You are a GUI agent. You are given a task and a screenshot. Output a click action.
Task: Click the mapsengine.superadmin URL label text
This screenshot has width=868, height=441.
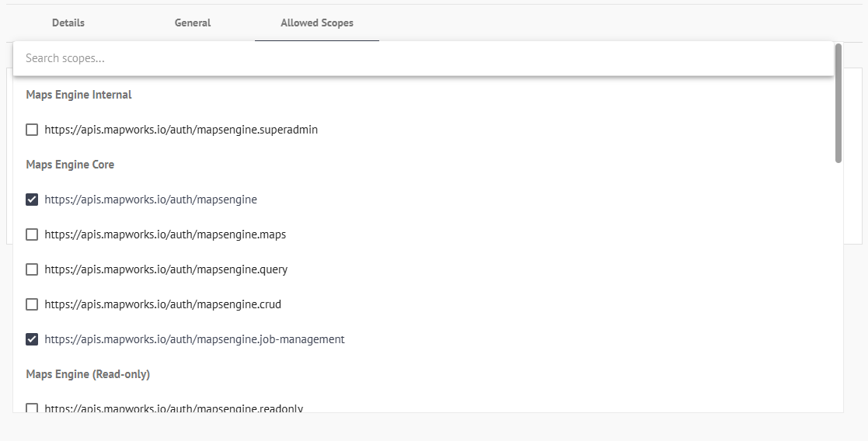click(x=181, y=130)
